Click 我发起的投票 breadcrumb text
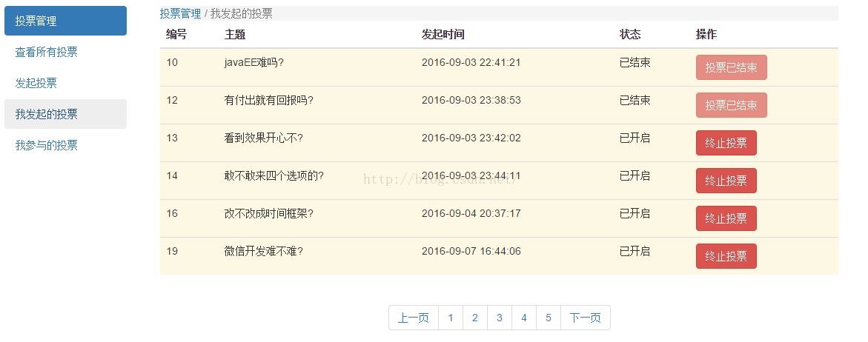The height and width of the screenshot is (342, 868). [x=242, y=13]
